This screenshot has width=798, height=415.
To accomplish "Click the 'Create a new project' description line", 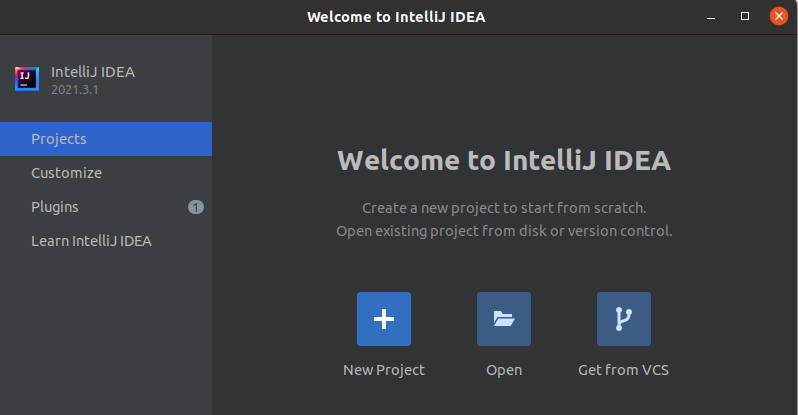I will [504, 208].
